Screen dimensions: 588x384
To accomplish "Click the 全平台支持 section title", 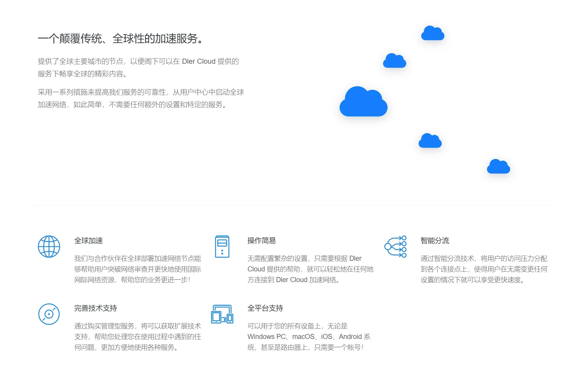I will tap(265, 308).
